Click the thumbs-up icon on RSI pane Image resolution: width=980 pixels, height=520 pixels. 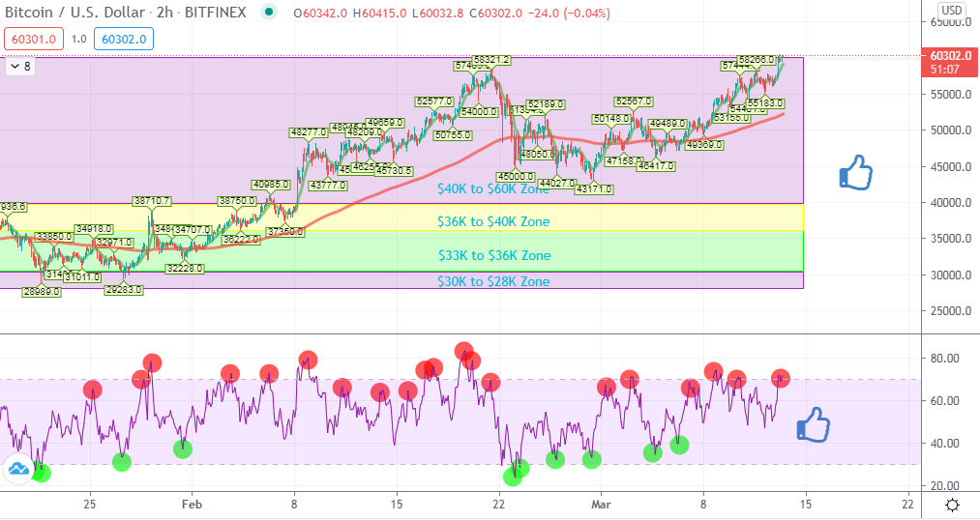point(814,425)
